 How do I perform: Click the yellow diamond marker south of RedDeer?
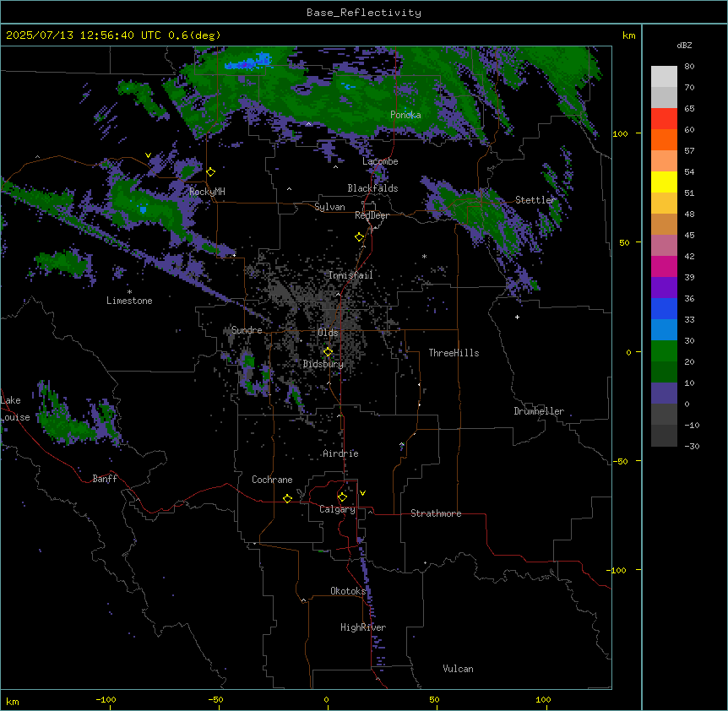pos(360,237)
